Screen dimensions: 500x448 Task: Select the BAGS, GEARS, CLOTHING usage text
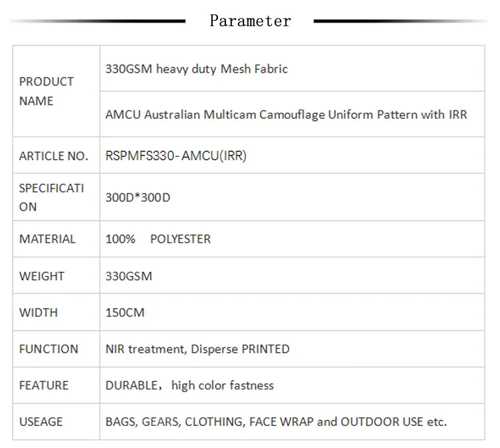point(276,421)
